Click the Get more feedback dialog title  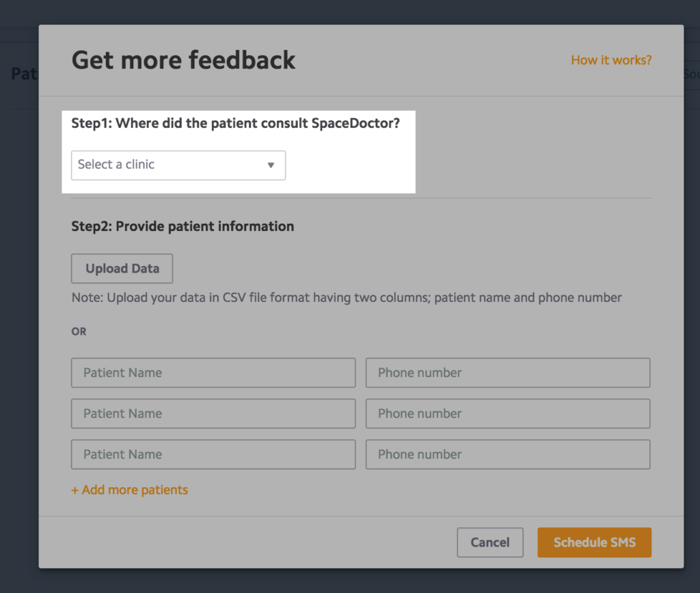(183, 60)
